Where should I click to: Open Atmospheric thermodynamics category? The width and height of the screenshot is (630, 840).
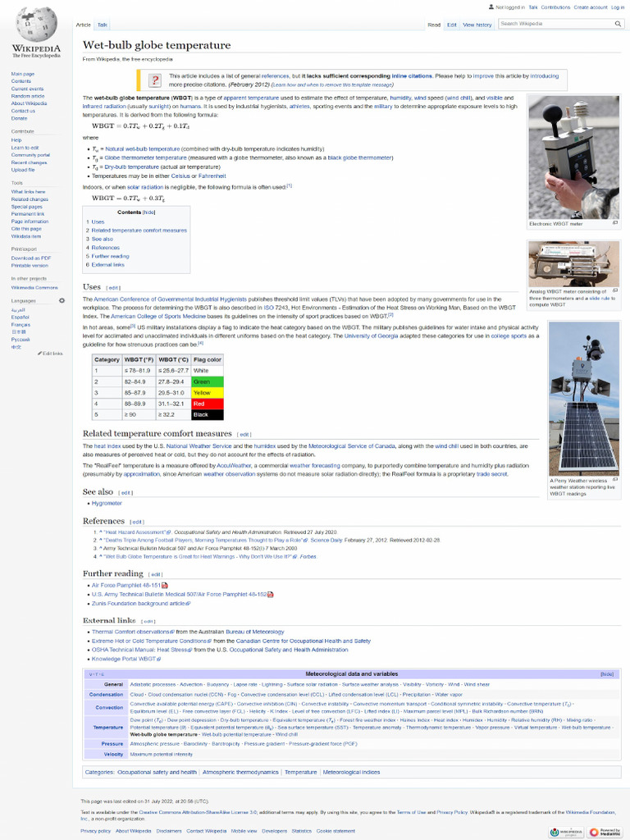point(240,773)
